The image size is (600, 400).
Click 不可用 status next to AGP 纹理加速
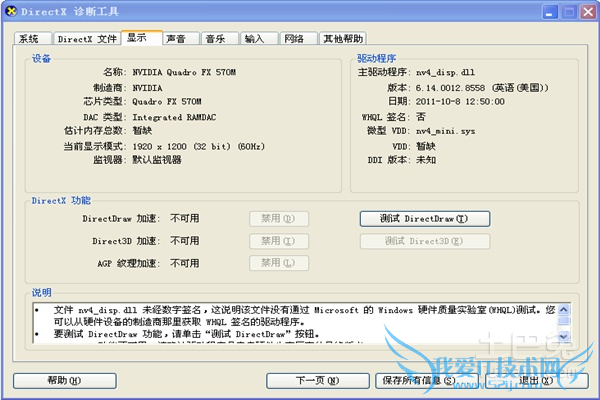coord(185,263)
